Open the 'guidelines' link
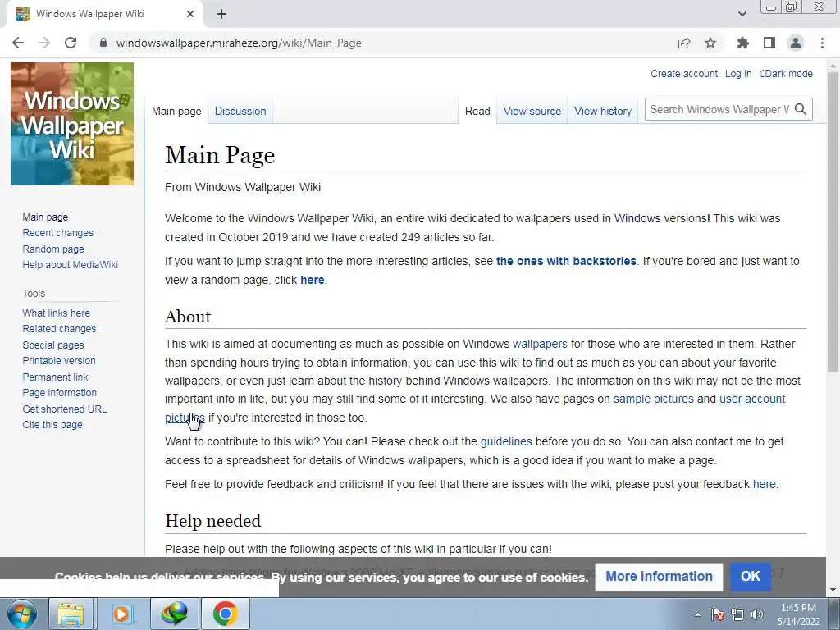 [x=506, y=441]
